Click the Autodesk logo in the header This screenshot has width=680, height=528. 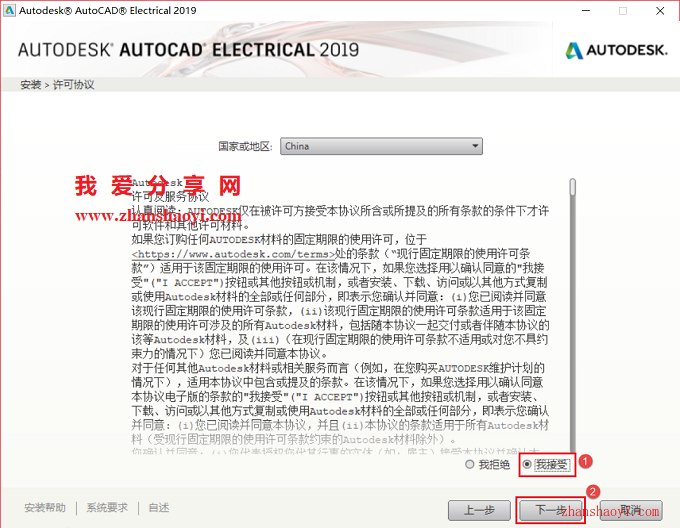click(616, 50)
